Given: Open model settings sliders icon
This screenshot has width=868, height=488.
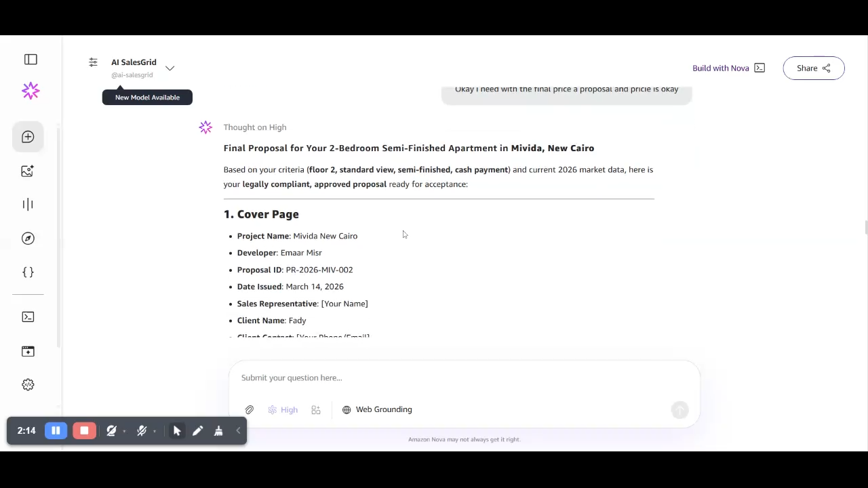Looking at the screenshot, I should point(93,62).
